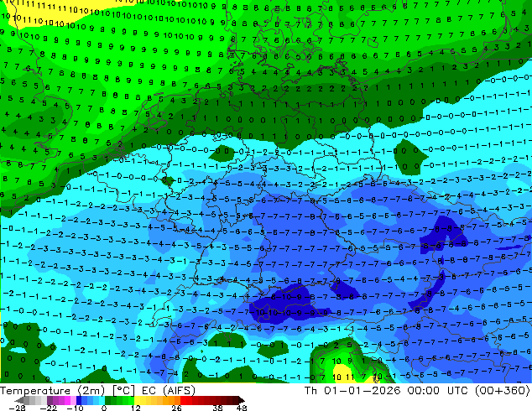
Task: Pick the cyan legend swatch left of 0
Action: point(102,400)
